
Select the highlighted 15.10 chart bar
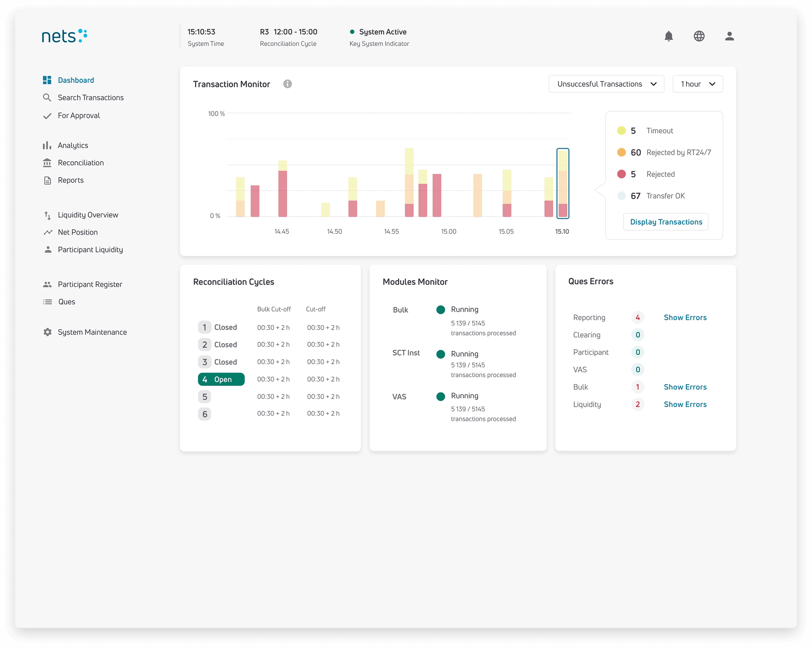(563, 184)
